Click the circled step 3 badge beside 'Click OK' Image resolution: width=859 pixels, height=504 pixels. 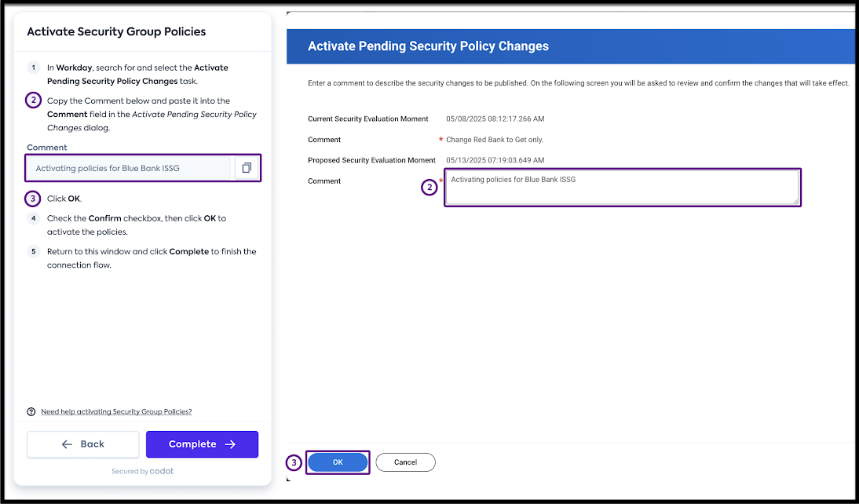point(33,199)
